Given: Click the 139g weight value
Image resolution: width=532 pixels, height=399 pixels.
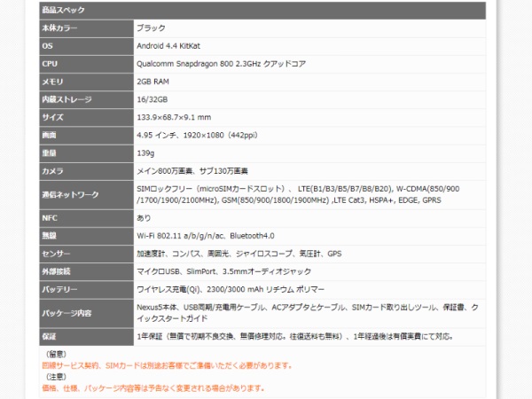Looking at the screenshot, I should click(x=146, y=153).
